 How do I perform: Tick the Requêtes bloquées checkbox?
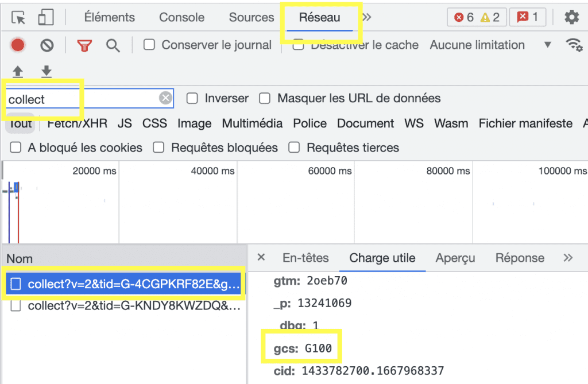click(x=158, y=148)
